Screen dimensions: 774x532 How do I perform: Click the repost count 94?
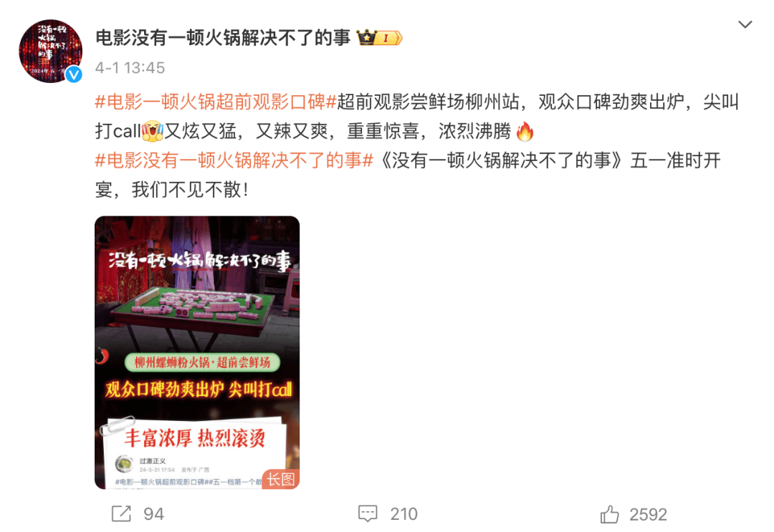pos(153,514)
